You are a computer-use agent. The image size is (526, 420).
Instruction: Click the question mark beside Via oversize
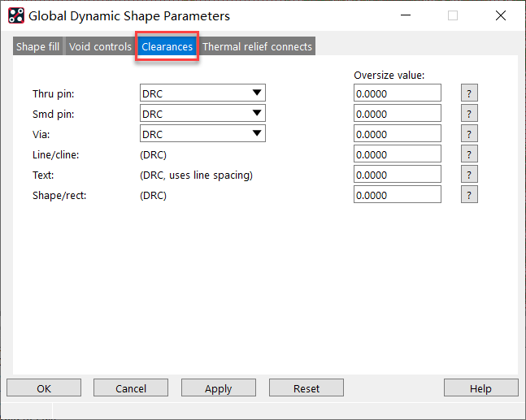469,134
